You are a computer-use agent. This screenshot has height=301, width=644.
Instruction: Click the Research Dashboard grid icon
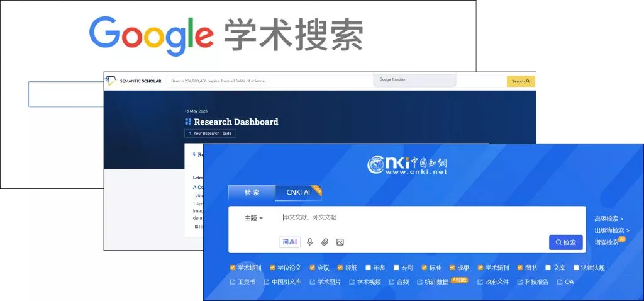pos(188,122)
